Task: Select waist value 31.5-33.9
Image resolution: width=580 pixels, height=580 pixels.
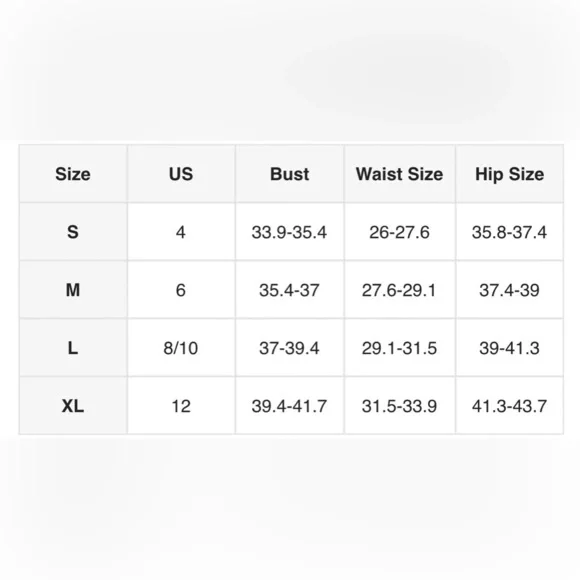Action: (399, 406)
